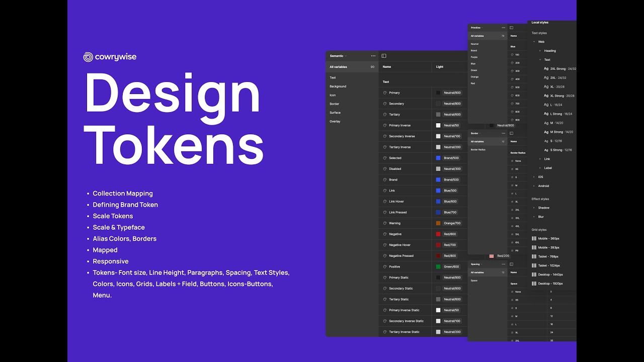Image resolution: width=644 pixels, height=362 pixels.
Task: Open the Border collection panel's ellipsis menu
Action: [503, 133]
